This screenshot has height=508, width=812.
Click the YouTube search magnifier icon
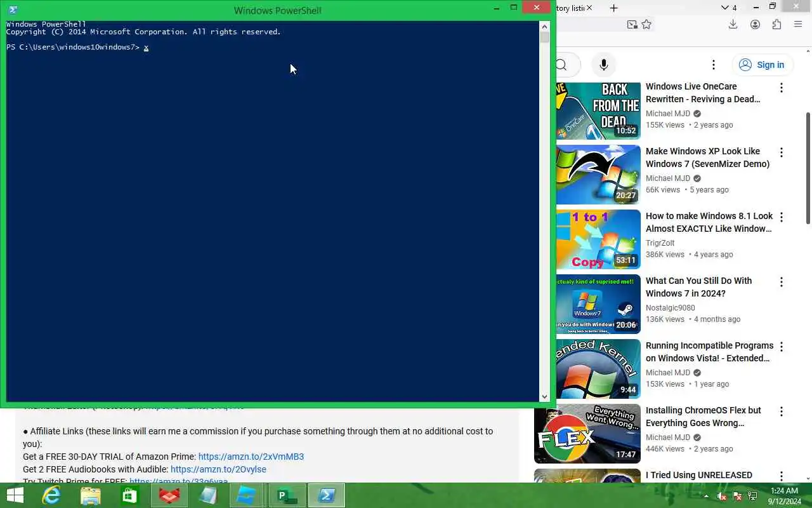562,65
